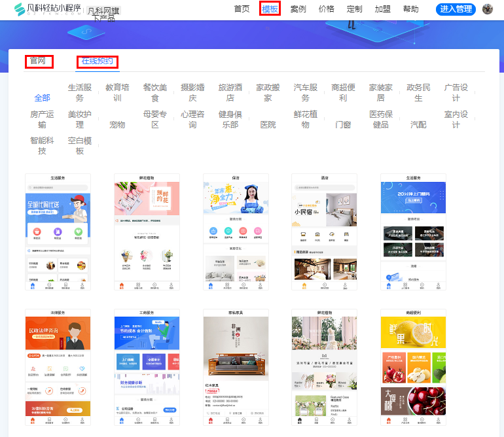Pick the 医院 category filter

(x=268, y=124)
